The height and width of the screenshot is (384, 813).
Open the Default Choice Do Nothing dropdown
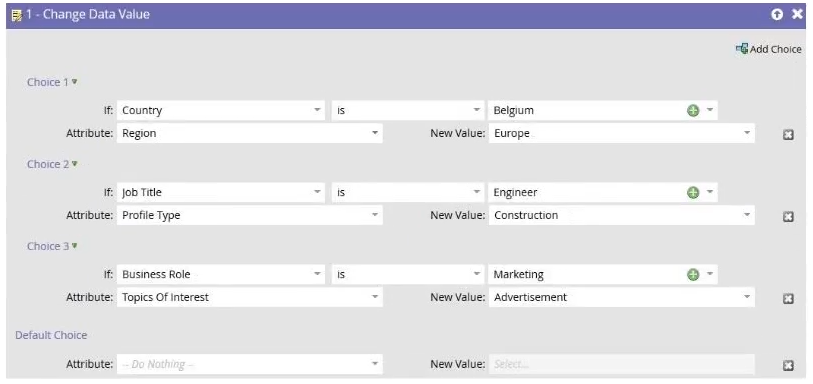tap(250, 364)
